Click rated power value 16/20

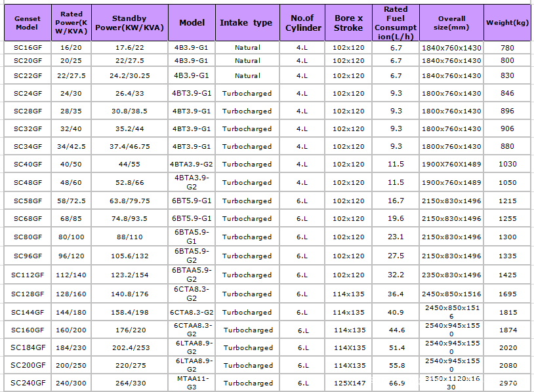(x=71, y=48)
